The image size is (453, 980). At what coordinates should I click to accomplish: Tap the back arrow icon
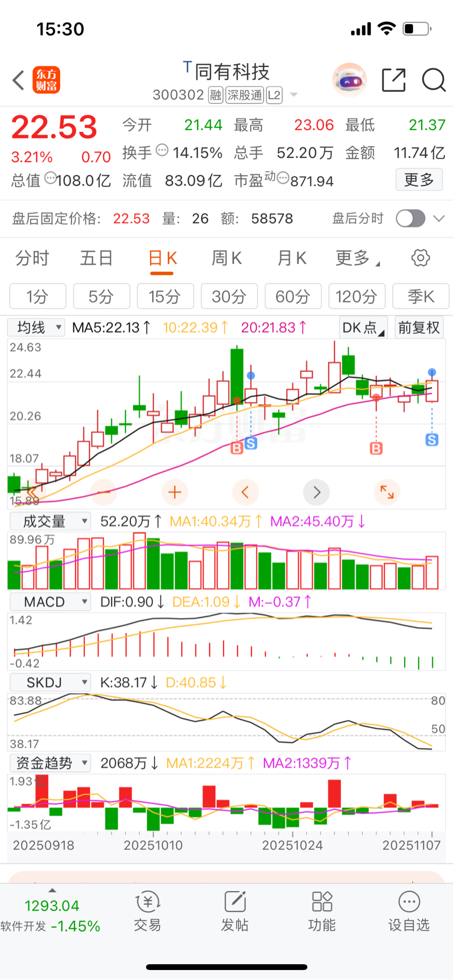pyautogui.click(x=18, y=80)
